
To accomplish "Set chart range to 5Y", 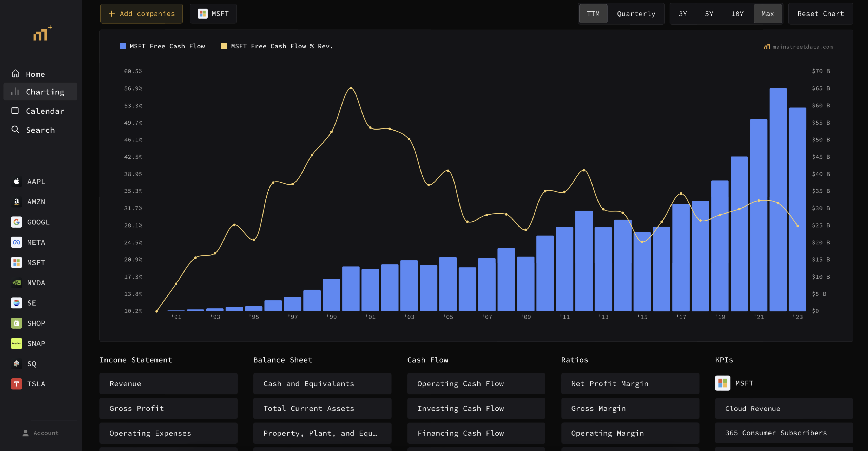I will pyautogui.click(x=709, y=14).
